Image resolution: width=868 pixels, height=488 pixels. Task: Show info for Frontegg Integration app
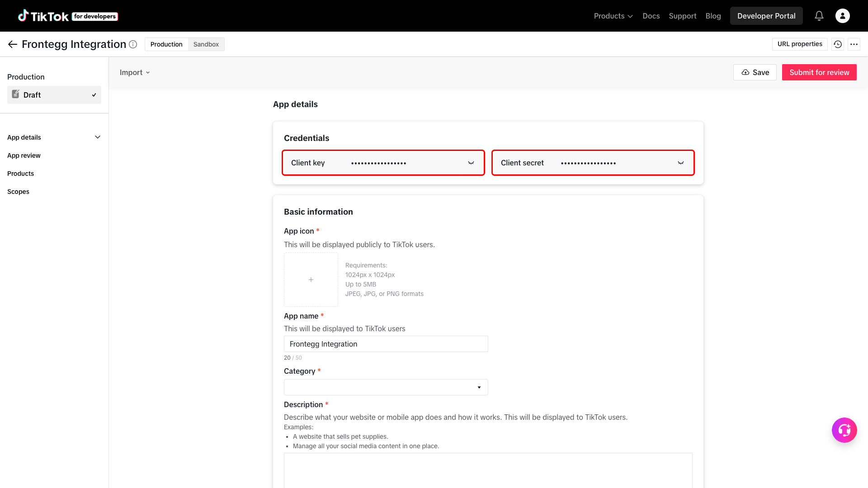click(x=133, y=44)
